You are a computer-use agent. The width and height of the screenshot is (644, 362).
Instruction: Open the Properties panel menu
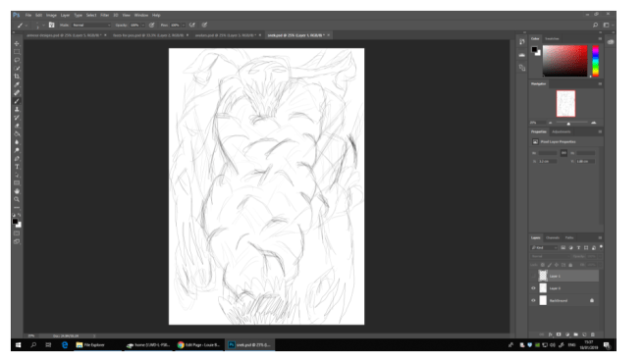tap(600, 131)
